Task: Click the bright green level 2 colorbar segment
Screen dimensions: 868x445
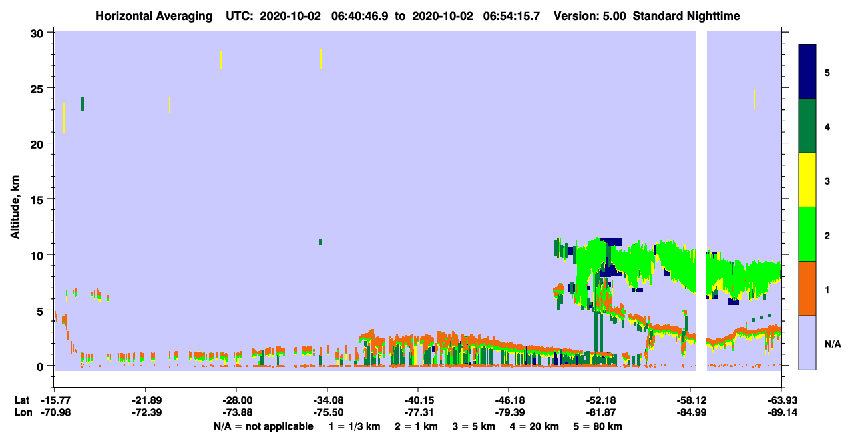Action: 807,234
